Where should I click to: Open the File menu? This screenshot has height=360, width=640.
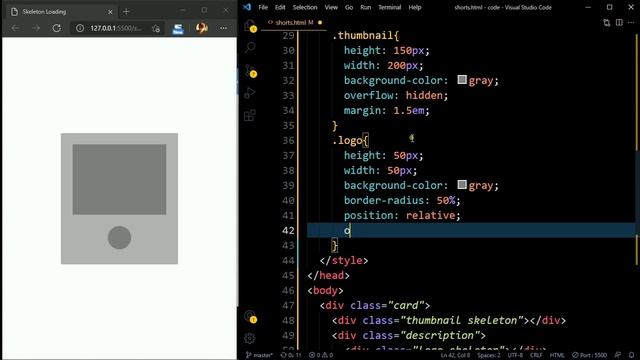[x=263, y=7]
